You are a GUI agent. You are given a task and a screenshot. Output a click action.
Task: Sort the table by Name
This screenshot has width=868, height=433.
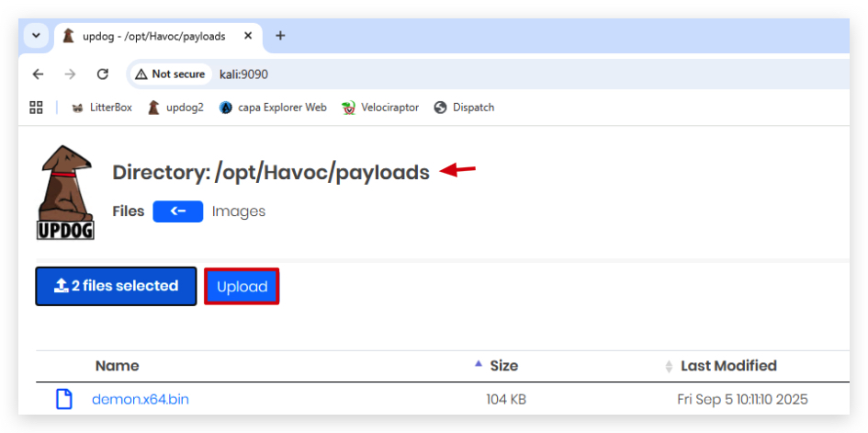tap(117, 366)
